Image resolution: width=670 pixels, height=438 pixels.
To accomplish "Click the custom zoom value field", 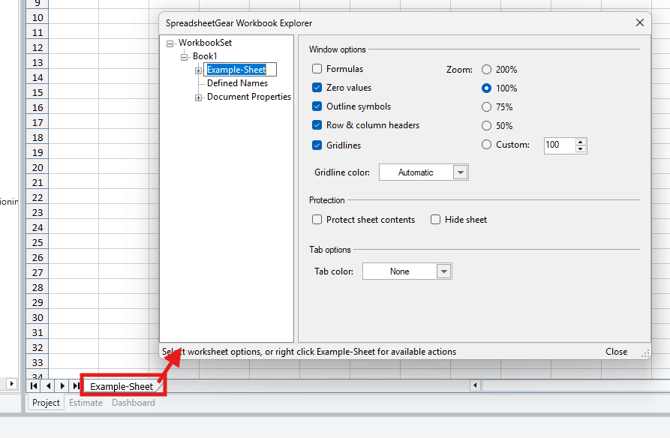I will point(558,145).
